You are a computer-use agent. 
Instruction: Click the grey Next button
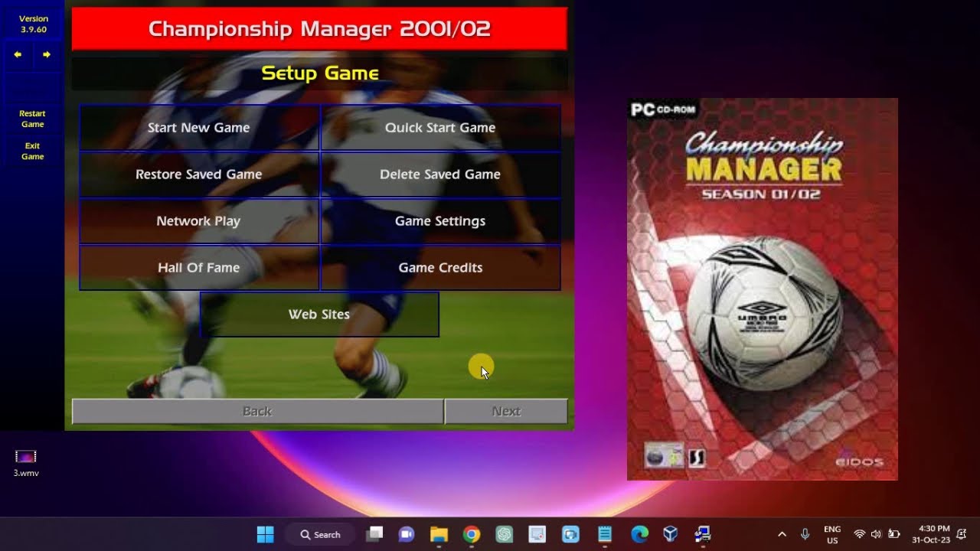click(x=506, y=411)
